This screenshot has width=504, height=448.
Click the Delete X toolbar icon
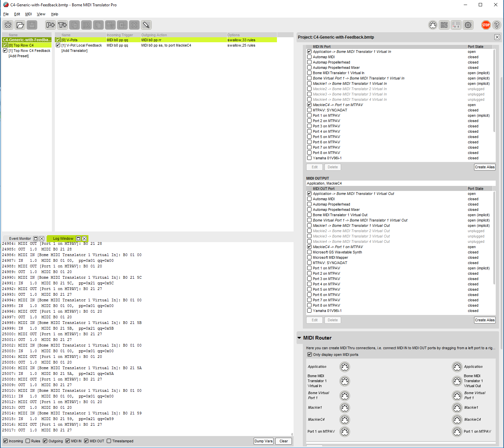pos(134,25)
